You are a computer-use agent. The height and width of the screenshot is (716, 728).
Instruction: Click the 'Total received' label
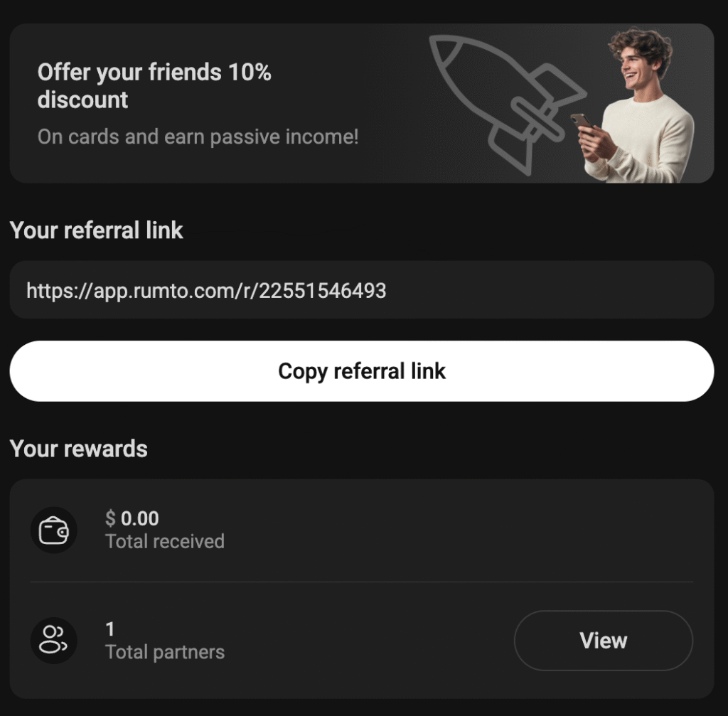click(165, 542)
